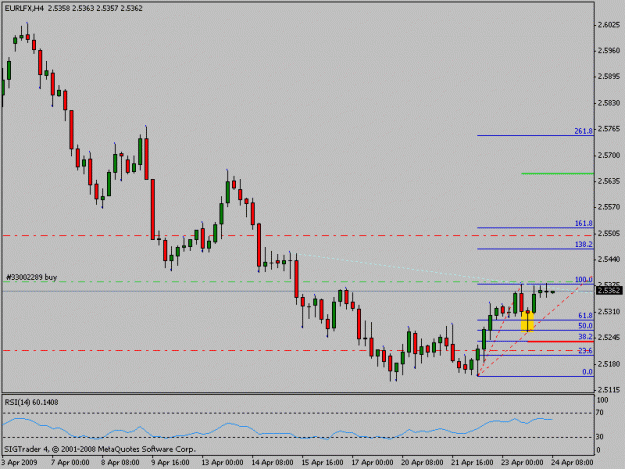Screen dimensions: 625x469
Task: Click the RSI 70 level label
Action: (x=599, y=413)
